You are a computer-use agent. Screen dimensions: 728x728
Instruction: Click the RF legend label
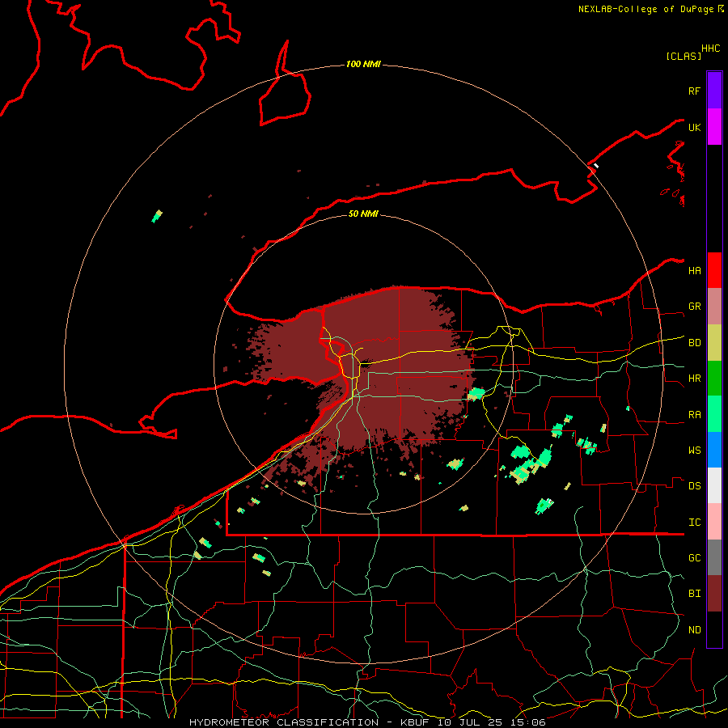click(x=694, y=91)
